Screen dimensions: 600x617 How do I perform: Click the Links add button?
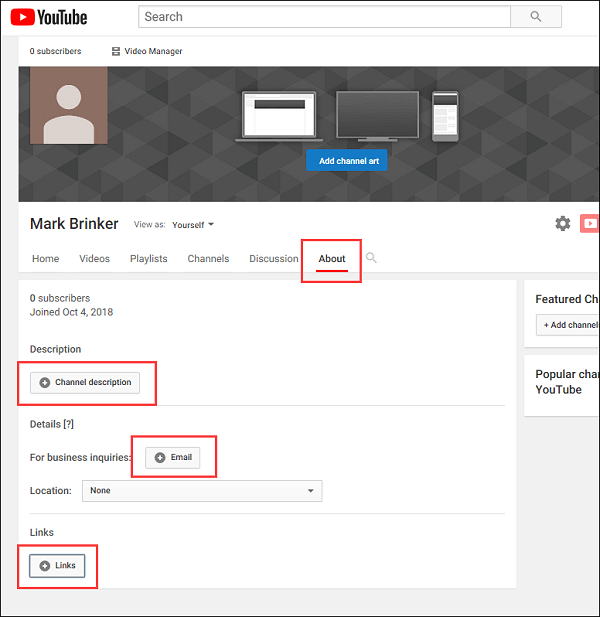coord(57,566)
